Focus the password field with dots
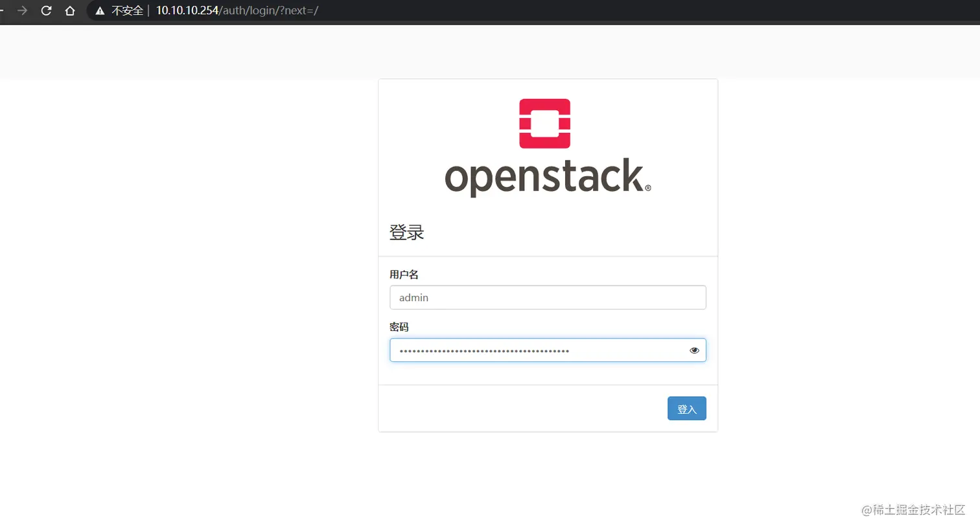 [x=548, y=350]
